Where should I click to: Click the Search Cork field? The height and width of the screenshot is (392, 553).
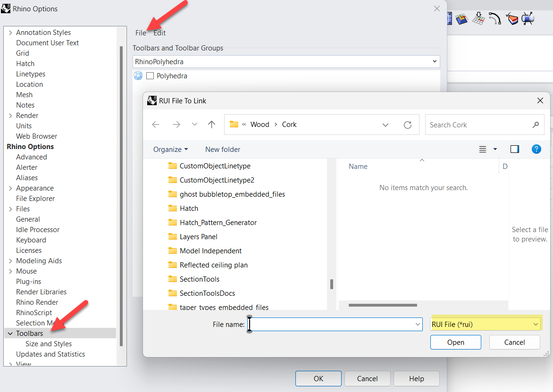[485, 125]
